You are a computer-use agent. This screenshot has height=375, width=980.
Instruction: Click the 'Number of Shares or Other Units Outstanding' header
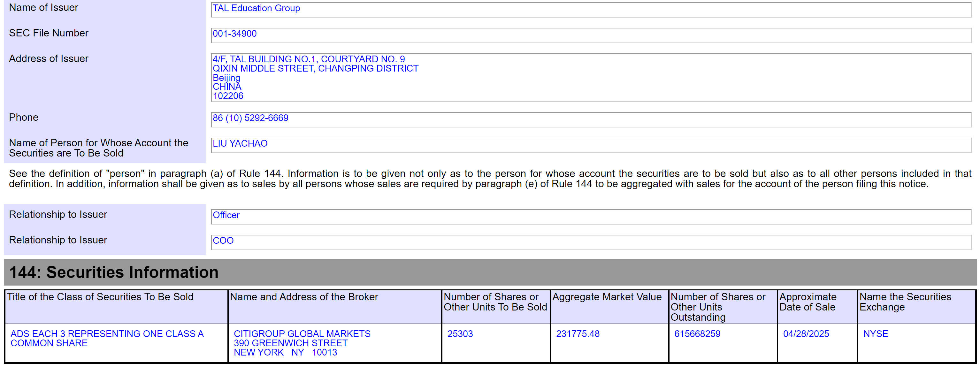pyautogui.click(x=723, y=307)
